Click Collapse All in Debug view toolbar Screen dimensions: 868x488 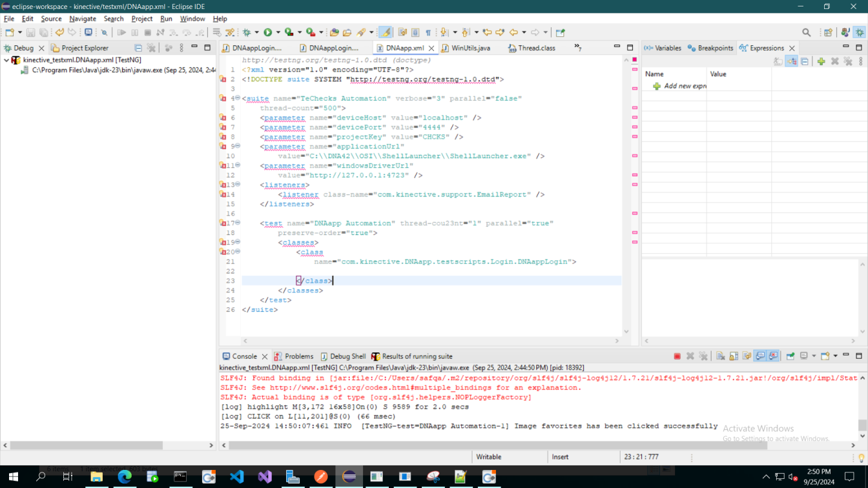[138, 48]
